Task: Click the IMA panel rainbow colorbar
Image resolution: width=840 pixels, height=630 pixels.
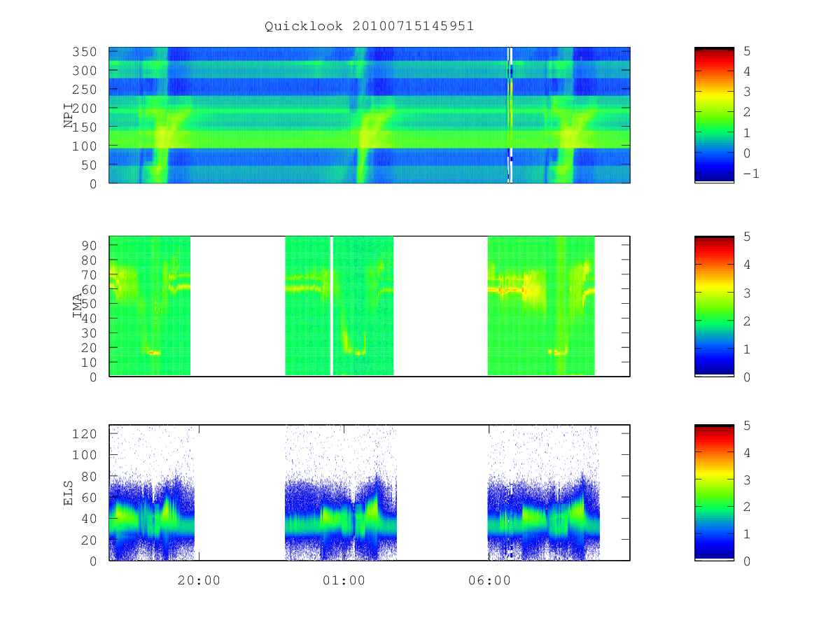Action: pyautogui.click(x=714, y=306)
